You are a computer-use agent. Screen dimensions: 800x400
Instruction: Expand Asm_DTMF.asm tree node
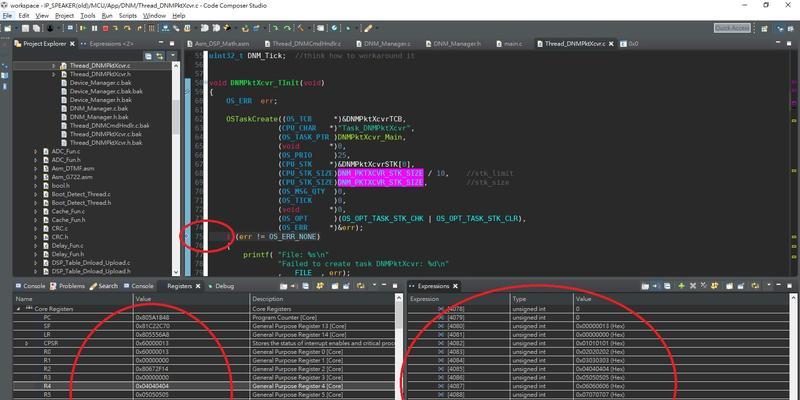pyautogui.click(x=36, y=168)
